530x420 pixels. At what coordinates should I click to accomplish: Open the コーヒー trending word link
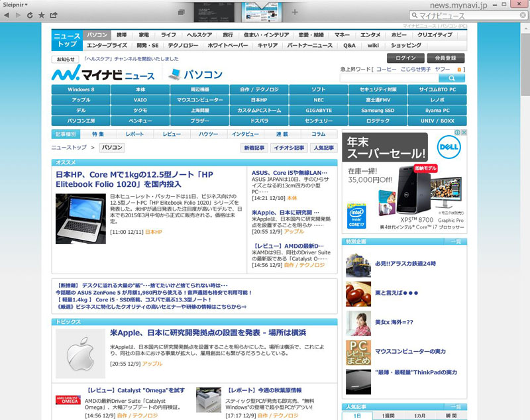[x=386, y=70]
